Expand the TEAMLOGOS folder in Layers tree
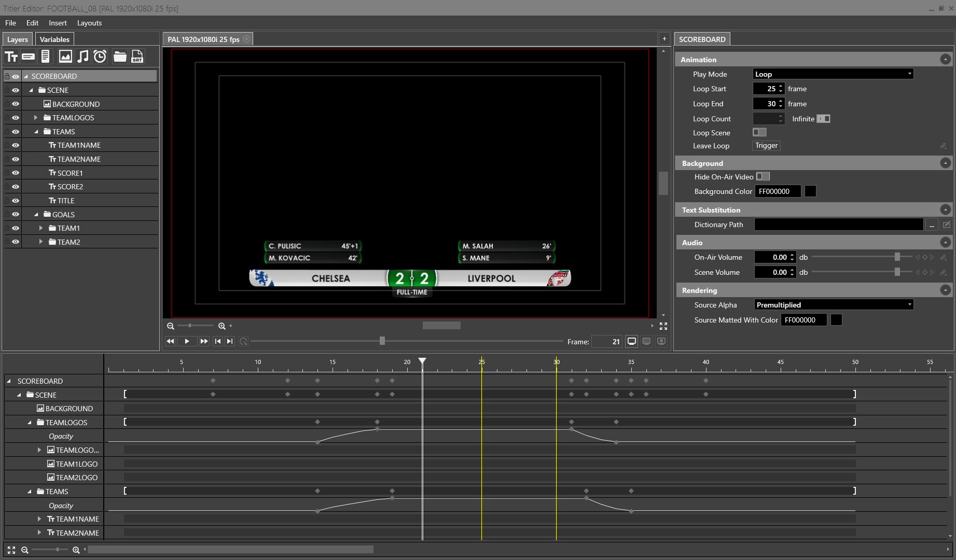 [36, 118]
